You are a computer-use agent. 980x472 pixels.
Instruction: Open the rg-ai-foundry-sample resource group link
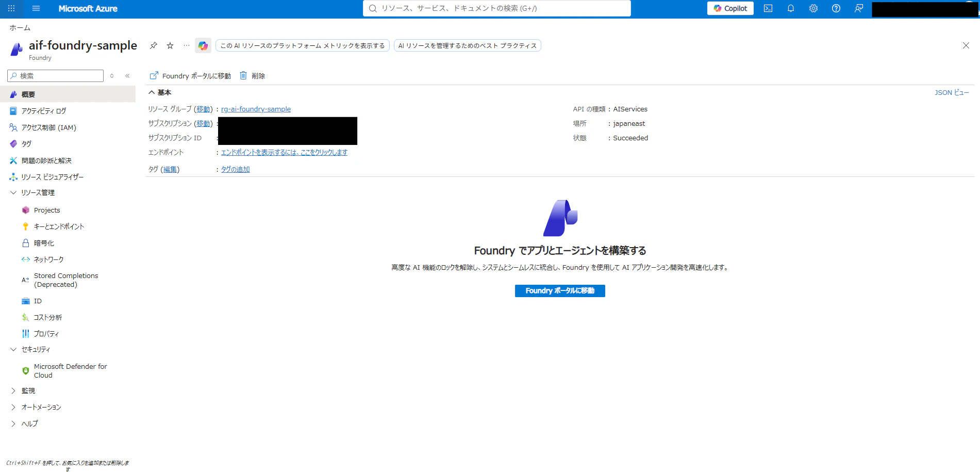(x=256, y=109)
